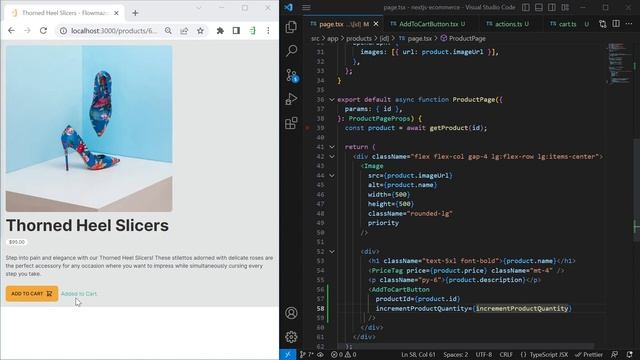Open the Explorer view in VS Code
Image resolution: width=640 pixels, height=360 pixels.
tap(291, 27)
